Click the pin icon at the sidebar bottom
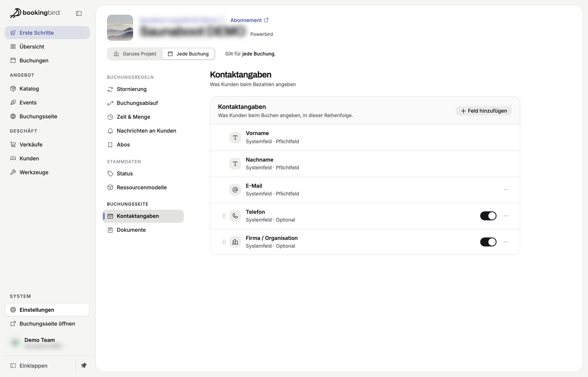588x377 pixels. (84, 365)
